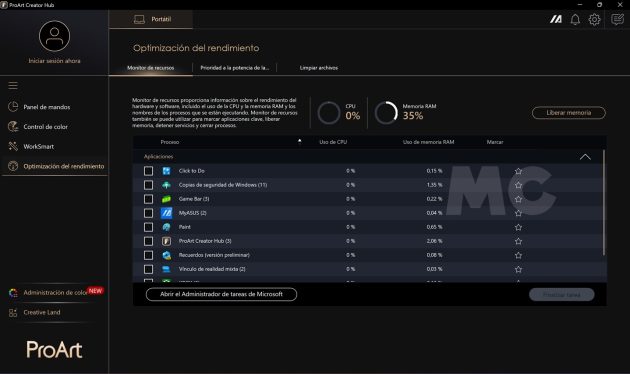The width and height of the screenshot is (630, 374).
Task: Click Liberar memoria button
Action: (x=569, y=113)
